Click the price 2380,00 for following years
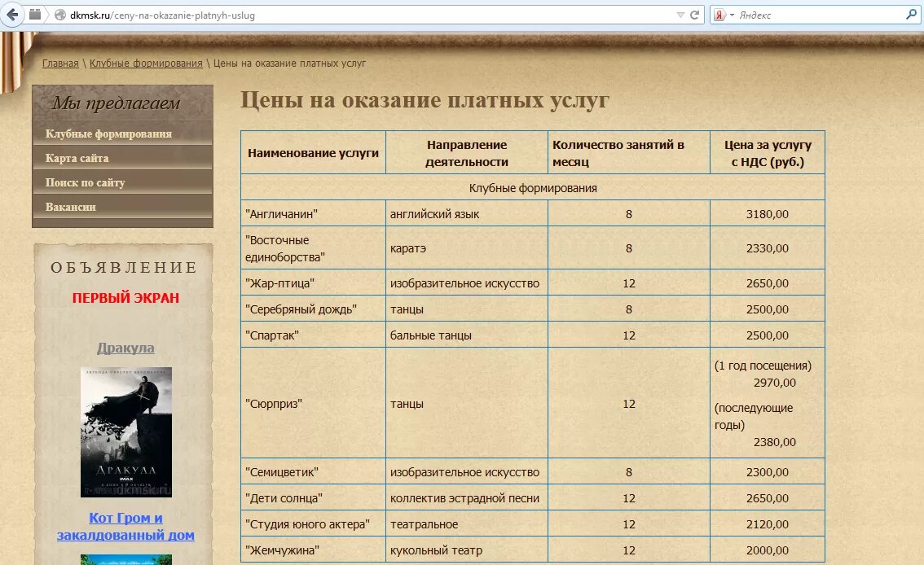924x565 pixels. (x=774, y=442)
